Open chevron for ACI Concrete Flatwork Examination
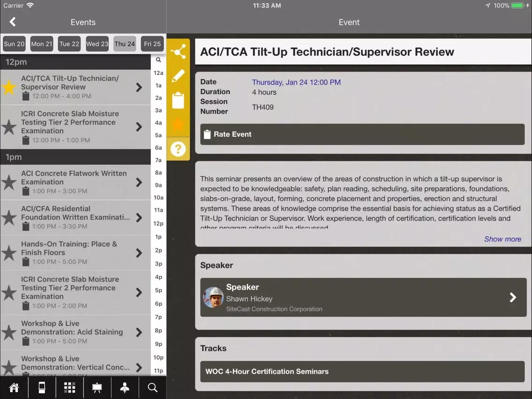The width and height of the screenshot is (532, 399). (x=139, y=183)
